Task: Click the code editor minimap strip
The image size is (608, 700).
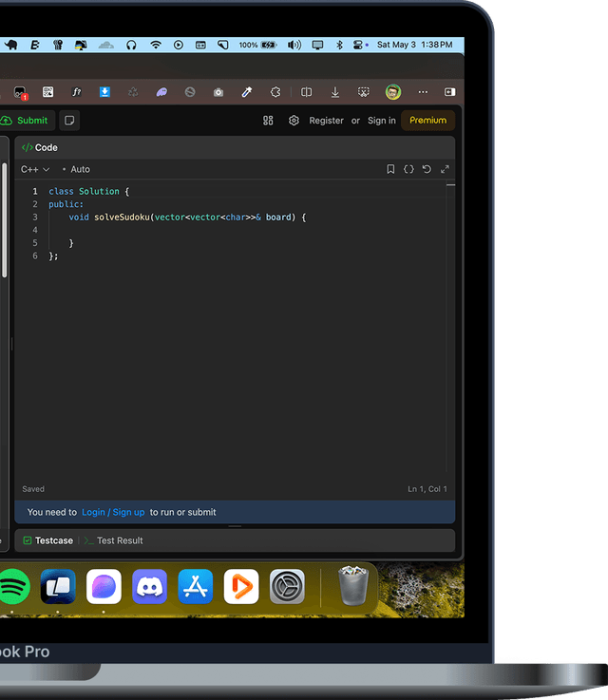Action: [x=451, y=326]
